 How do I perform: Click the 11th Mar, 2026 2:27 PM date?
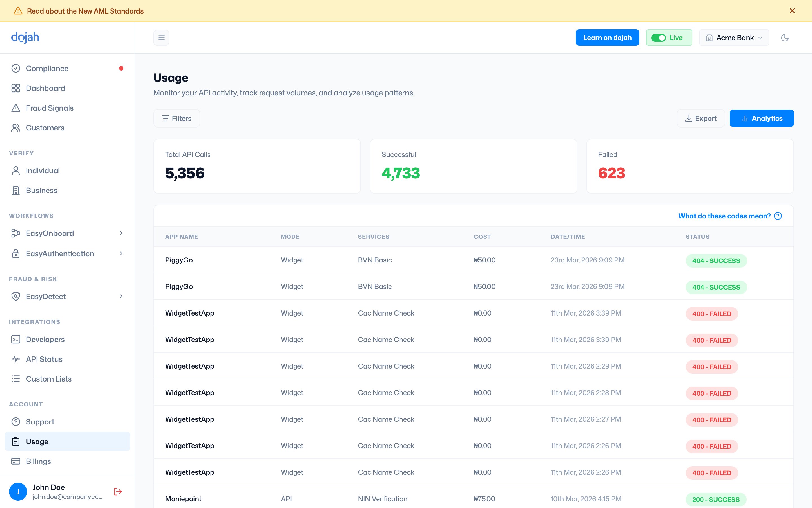(586, 419)
